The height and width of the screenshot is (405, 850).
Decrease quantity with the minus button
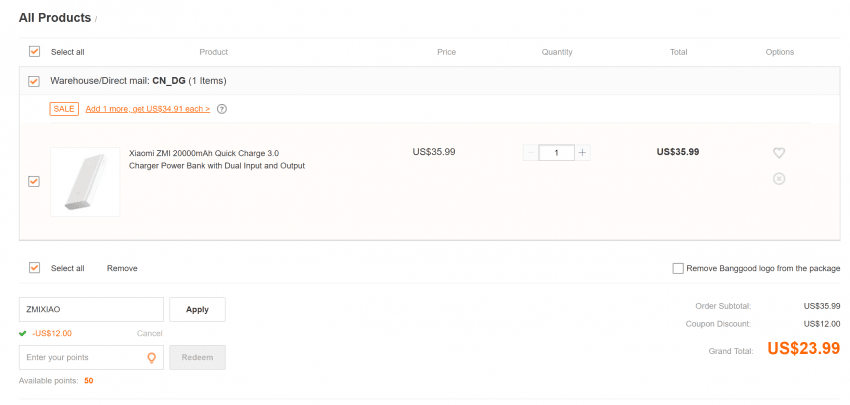point(531,153)
